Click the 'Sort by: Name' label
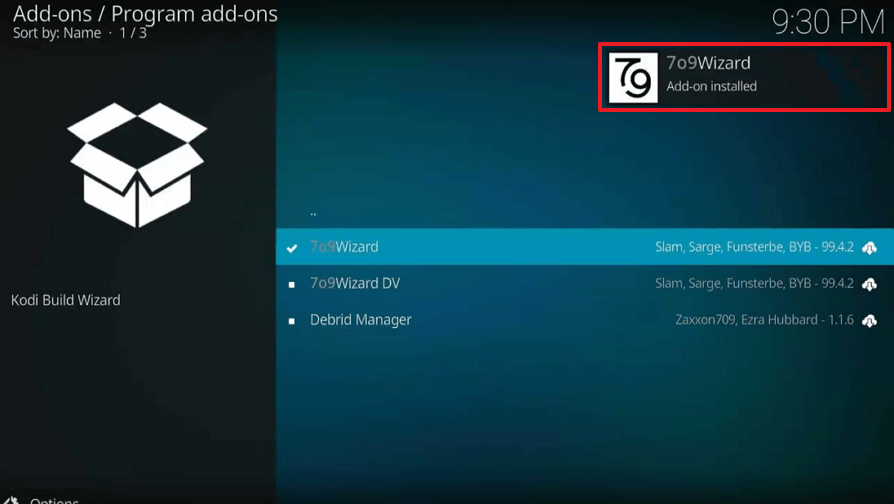894x504 pixels. [x=57, y=33]
